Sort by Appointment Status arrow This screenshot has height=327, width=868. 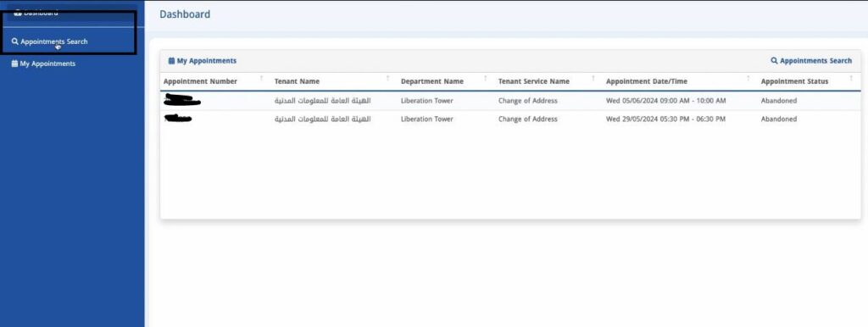tap(851, 79)
